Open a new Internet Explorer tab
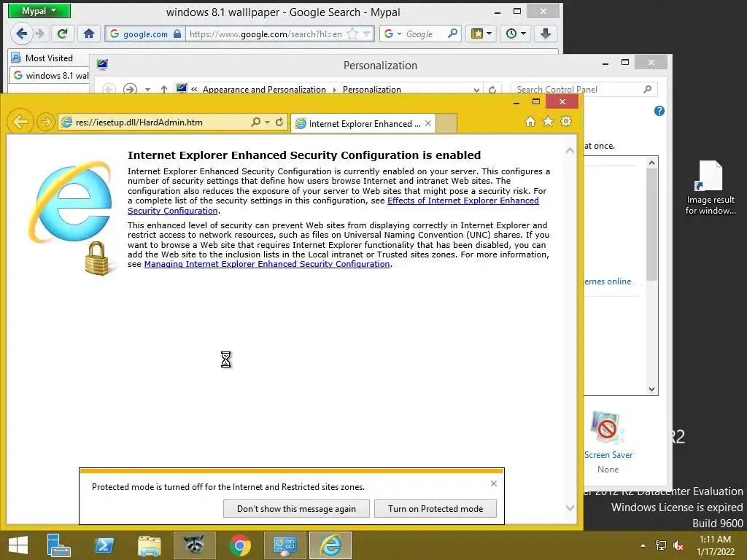This screenshot has width=747, height=560. coord(446,123)
